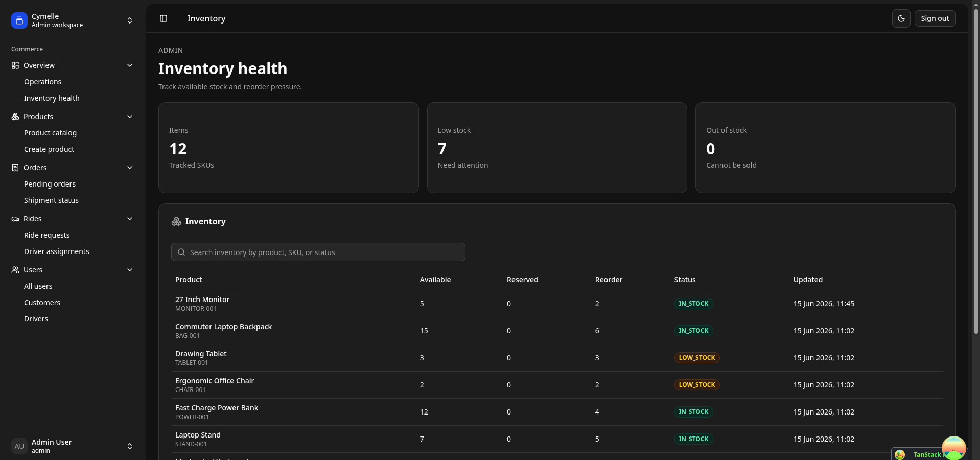Click the AU avatar of Admin User
The height and width of the screenshot is (460, 980).
(19, 446)
